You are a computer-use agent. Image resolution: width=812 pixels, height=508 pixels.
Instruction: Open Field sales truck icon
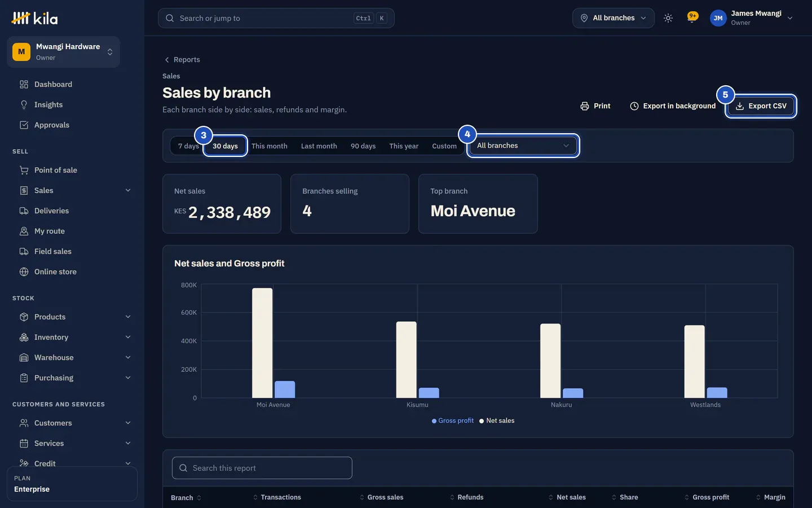24,251
